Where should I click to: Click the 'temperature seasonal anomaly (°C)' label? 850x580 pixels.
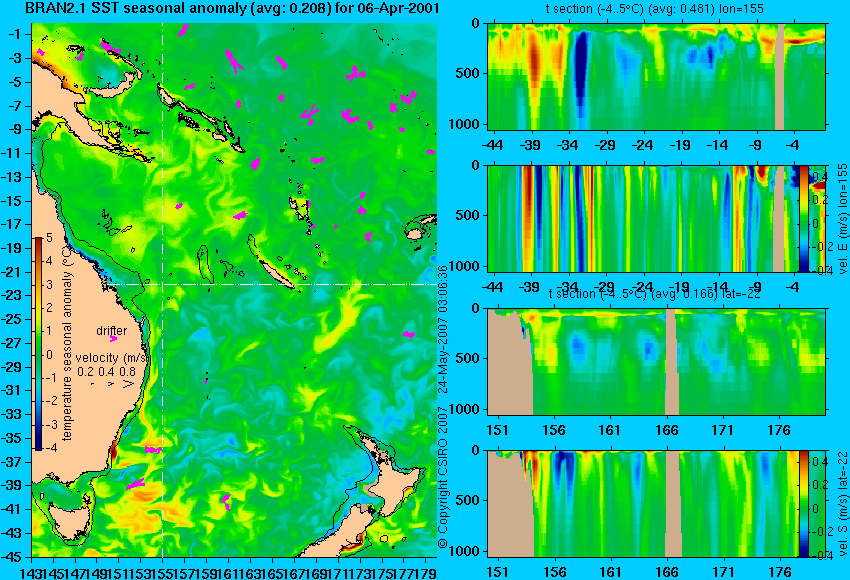tap(67, 343)
